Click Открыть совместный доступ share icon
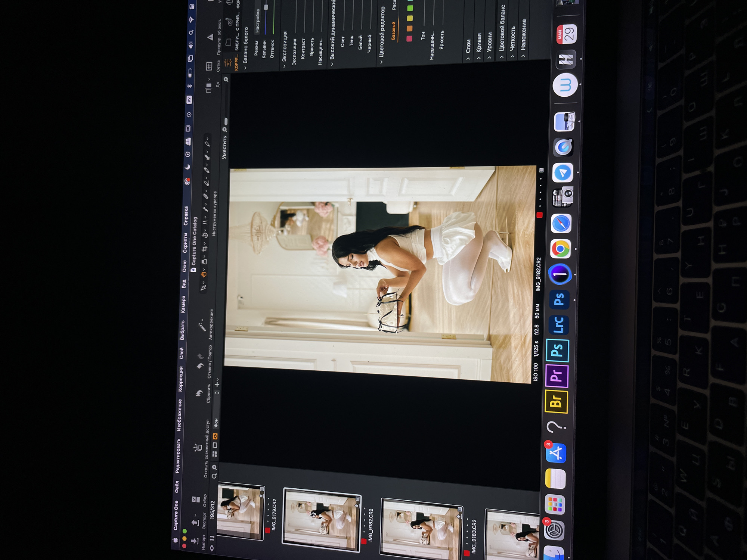 [197, 447]
